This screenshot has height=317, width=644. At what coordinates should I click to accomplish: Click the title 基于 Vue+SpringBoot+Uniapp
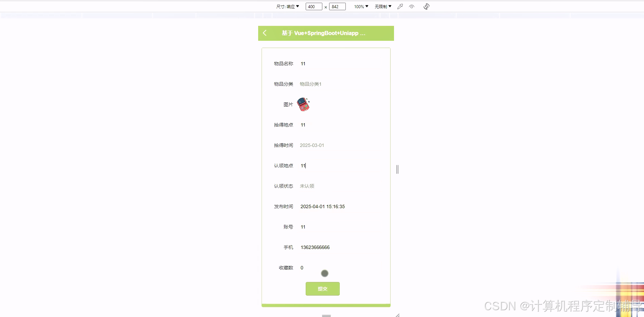tap(323, 33)
